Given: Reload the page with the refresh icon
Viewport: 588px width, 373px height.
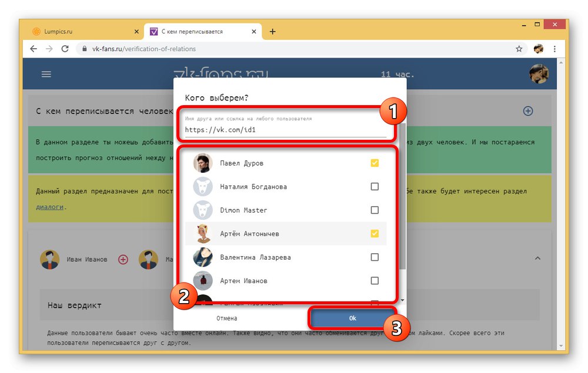Looking at the screenshot, I should (x=65, y=49).
